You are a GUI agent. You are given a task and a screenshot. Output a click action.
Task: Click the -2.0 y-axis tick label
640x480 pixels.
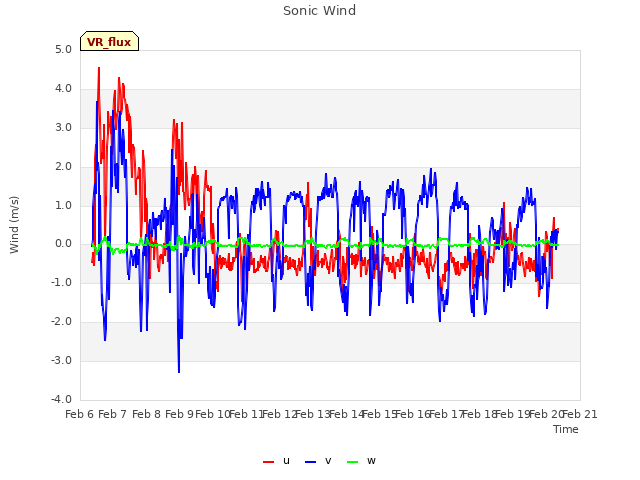click(61, 322)
